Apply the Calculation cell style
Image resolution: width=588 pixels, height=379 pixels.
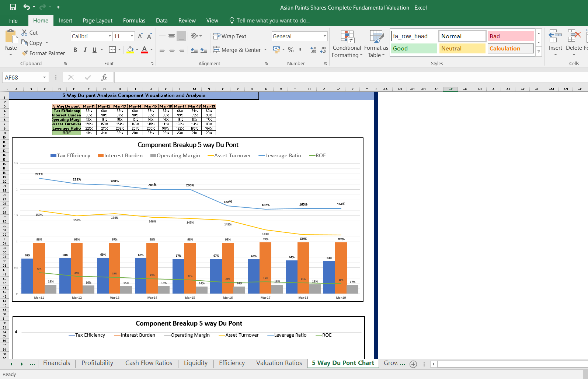511,49
